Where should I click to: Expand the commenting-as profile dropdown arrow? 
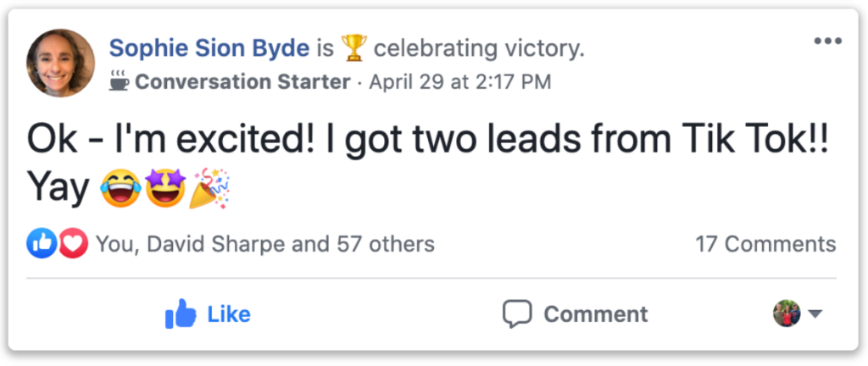(815, 314)
